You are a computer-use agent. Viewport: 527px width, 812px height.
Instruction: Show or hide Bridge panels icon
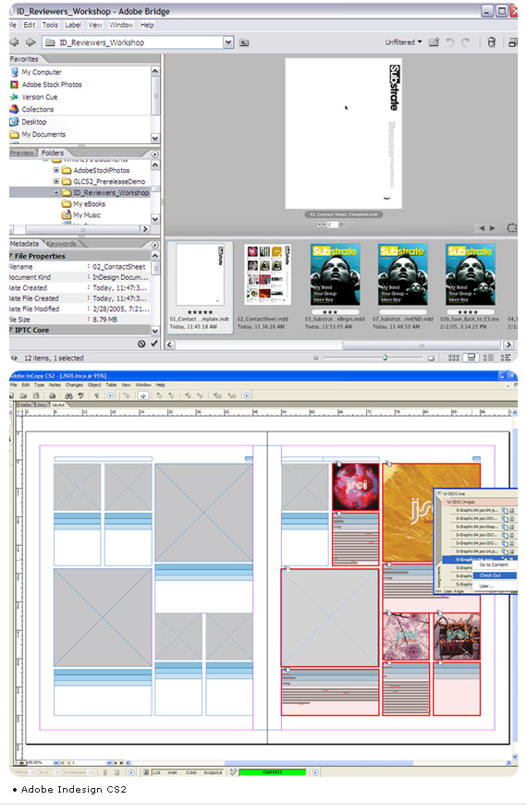click(14, 358)
